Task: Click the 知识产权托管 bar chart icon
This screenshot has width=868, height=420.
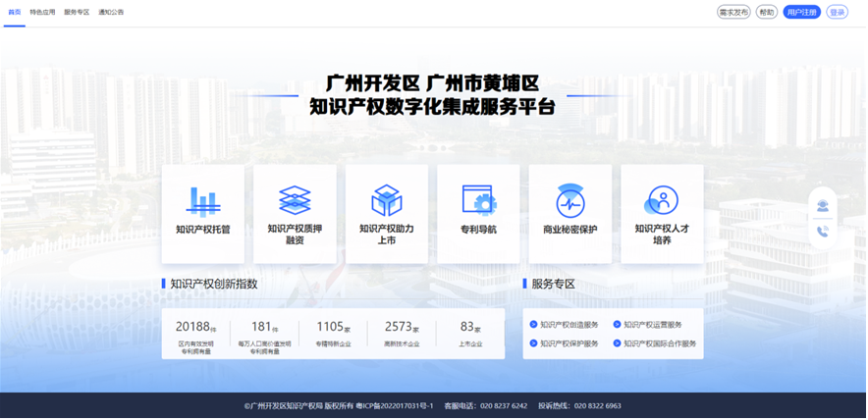Action: (x=202, y=201)
